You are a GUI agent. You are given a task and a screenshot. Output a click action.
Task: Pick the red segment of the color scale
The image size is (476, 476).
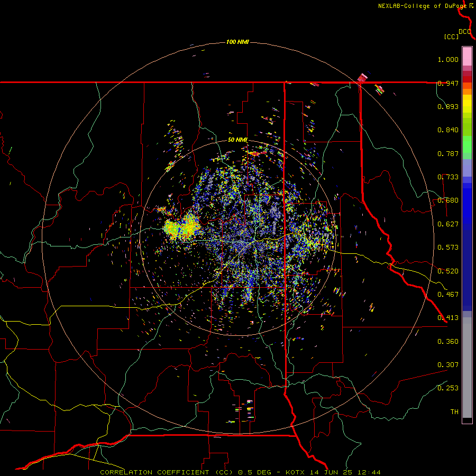click(467, 79)
